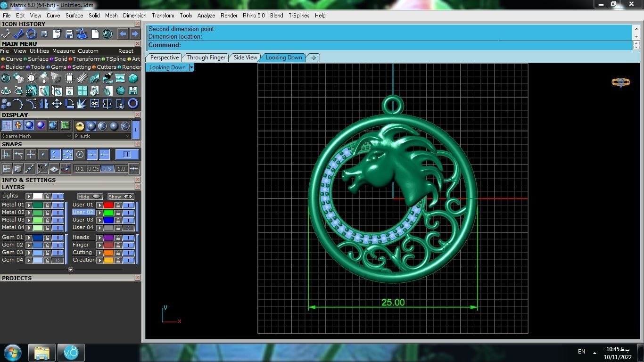Click the clapperboard animation icon in Main Menu
The image size is (644, 362).
click(32, 90)
